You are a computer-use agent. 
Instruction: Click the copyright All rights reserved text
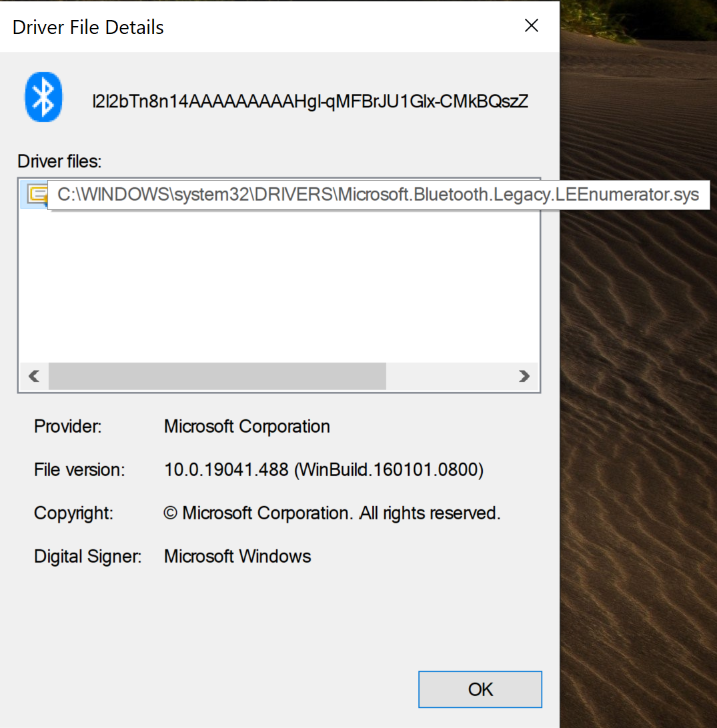332,513
